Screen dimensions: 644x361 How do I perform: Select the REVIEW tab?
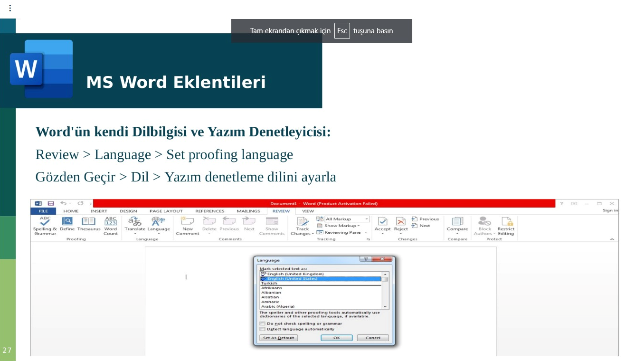click(x=281, y=211)
